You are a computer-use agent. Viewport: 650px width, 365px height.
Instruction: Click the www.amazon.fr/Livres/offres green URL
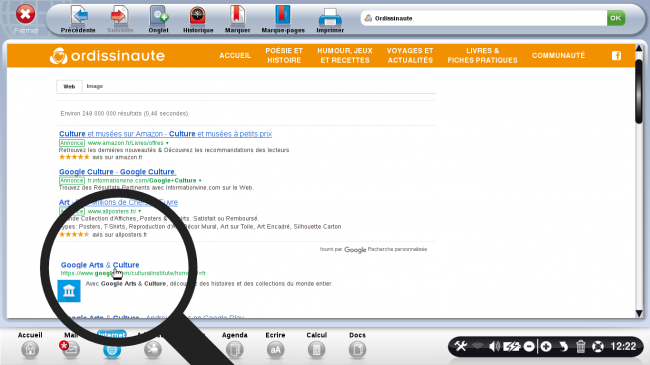pyautogui.click(x=126, y=143)
